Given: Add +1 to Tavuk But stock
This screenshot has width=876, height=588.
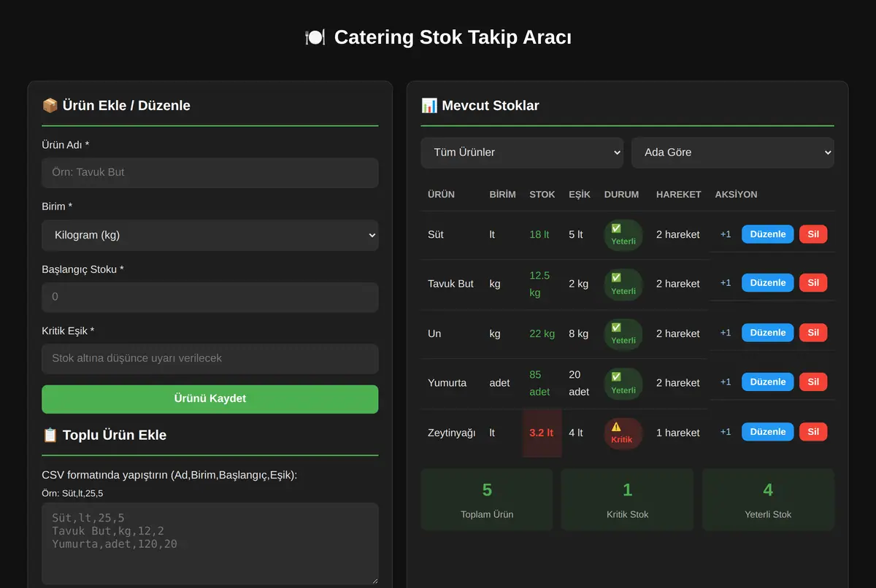Looking at the screenshot, I should coord(726,283).
